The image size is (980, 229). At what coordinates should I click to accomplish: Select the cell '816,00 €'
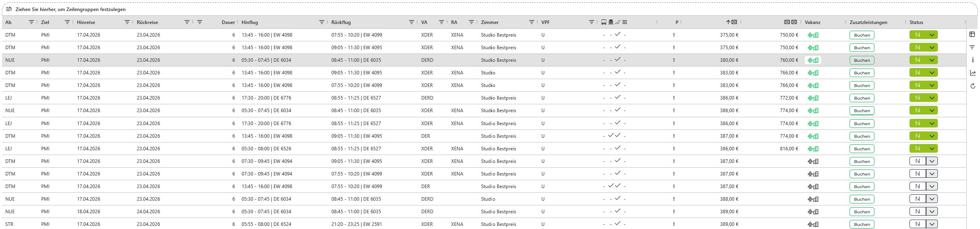[x=789, y=149]
